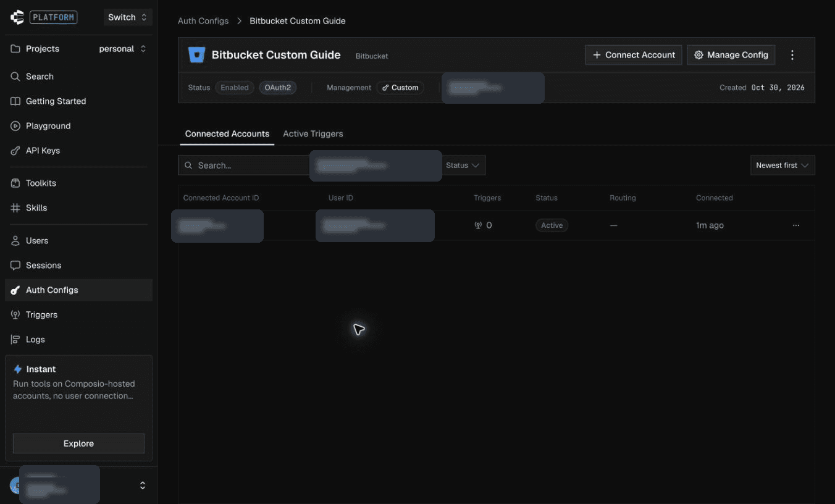Go to the Users page

pyautogui.click(x=79, y=241)
